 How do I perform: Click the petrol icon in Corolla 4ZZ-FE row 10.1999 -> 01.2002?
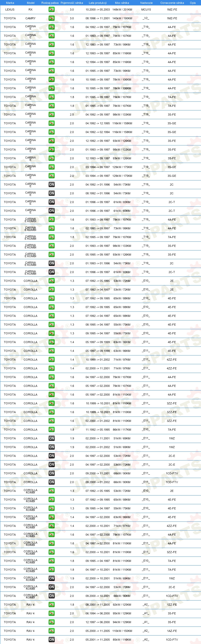click(x=51, y=360)
